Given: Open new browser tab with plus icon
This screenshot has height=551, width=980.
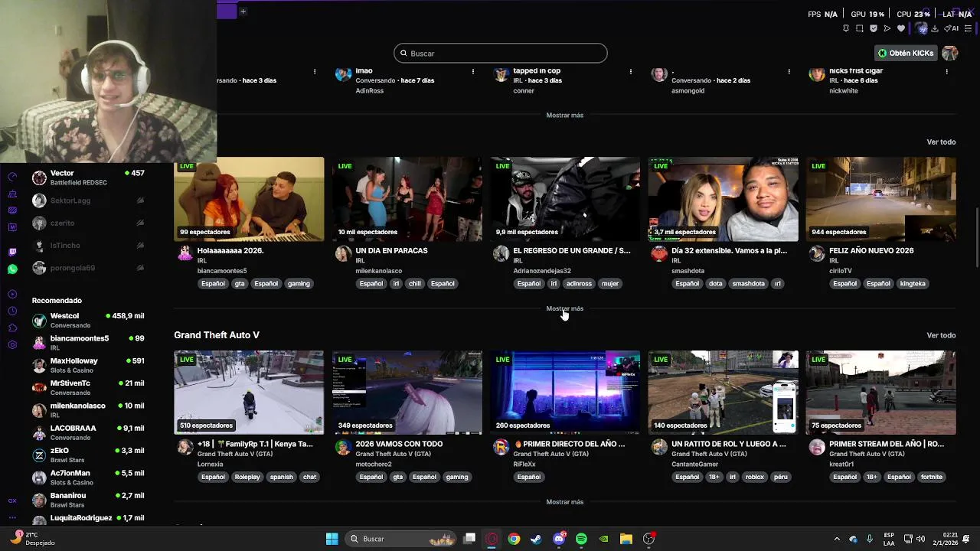Looking at the screenshot, I should point(243,11).
